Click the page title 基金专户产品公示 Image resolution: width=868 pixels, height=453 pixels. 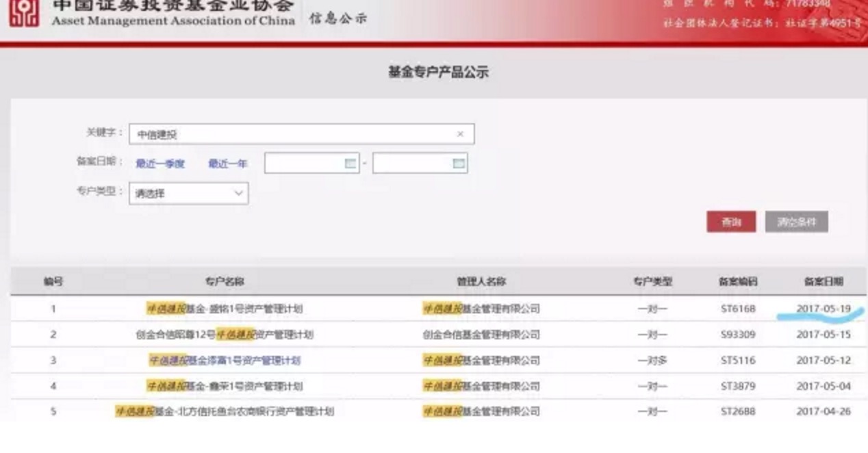[x=438, y=72]
